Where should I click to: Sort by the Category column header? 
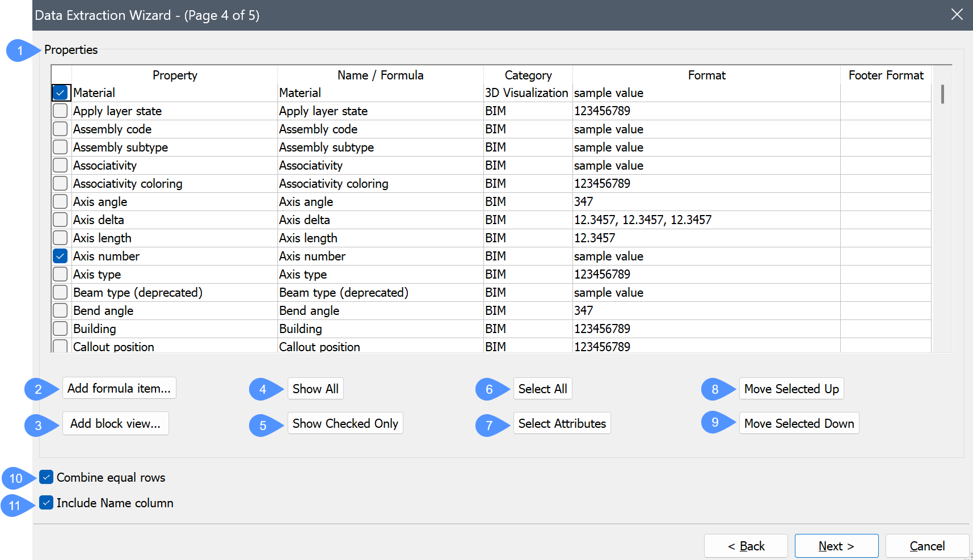click(528, 75)
